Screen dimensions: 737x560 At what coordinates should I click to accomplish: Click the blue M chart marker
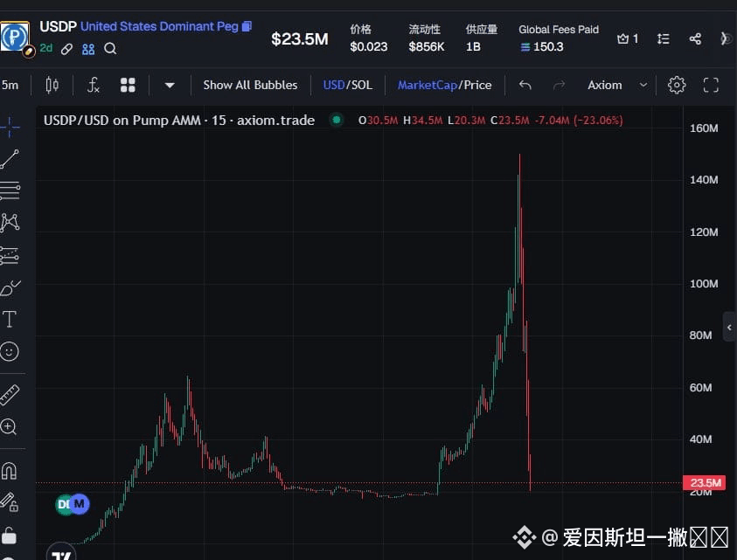(79, 504)
